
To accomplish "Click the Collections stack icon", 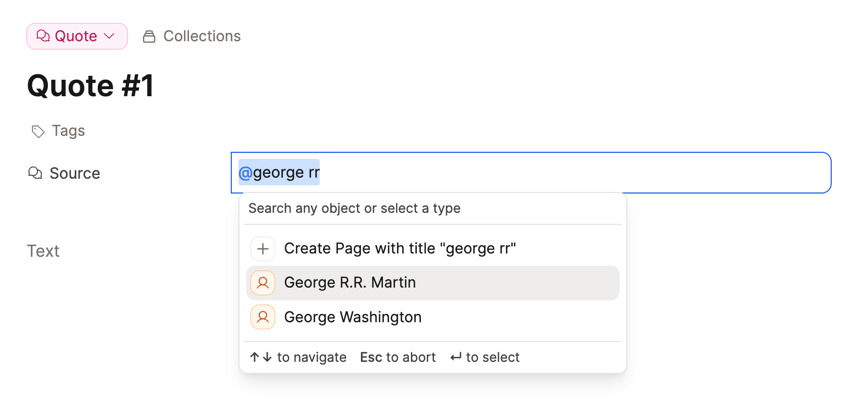I will 149,37.
